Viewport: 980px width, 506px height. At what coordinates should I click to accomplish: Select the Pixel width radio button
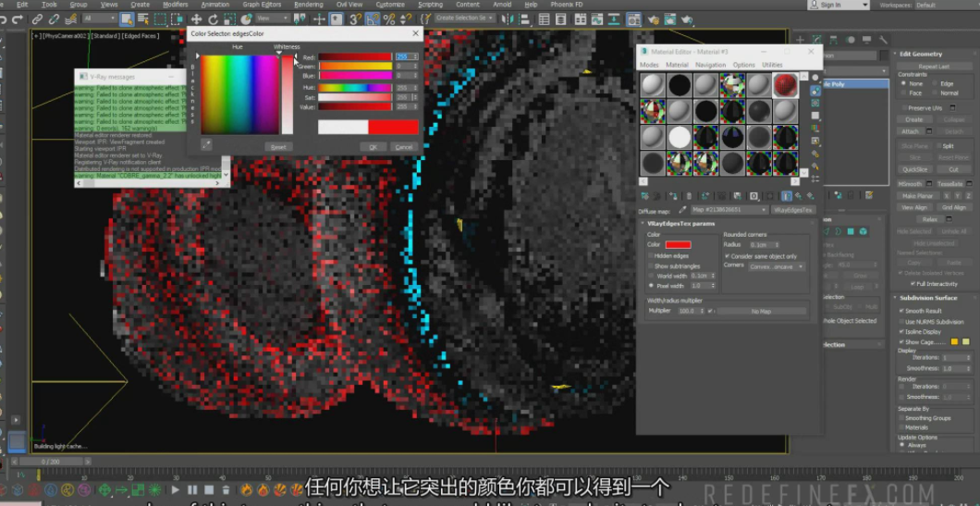tap(651, 286)
